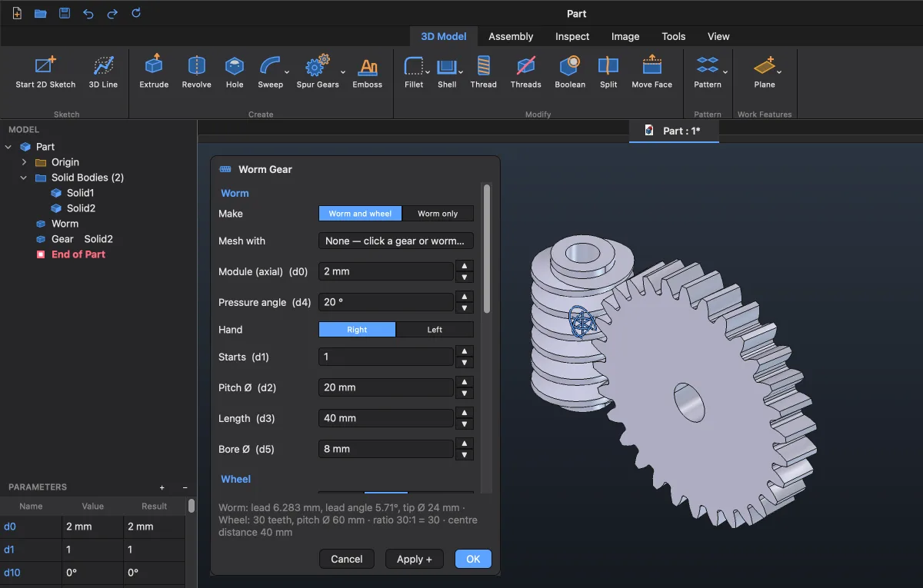Click the Apply + button
923x588 pixels.
click(415, 559)
